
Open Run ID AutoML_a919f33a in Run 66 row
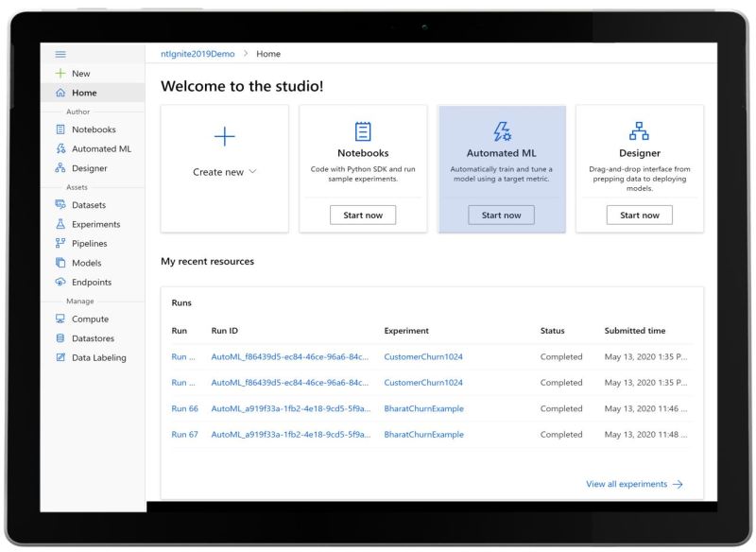pyautogui.click(x=291, y=408)
